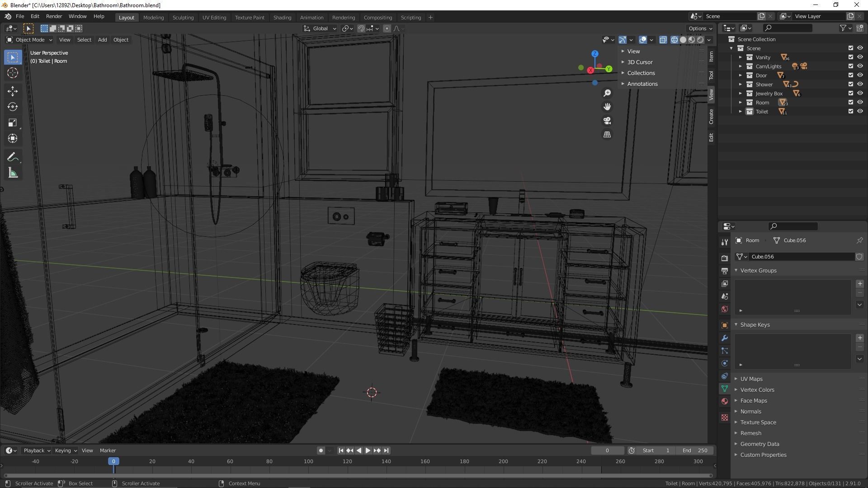Toggle auto keying record button
This screenshot has width=868, height=488.
[x=321, y=450]
